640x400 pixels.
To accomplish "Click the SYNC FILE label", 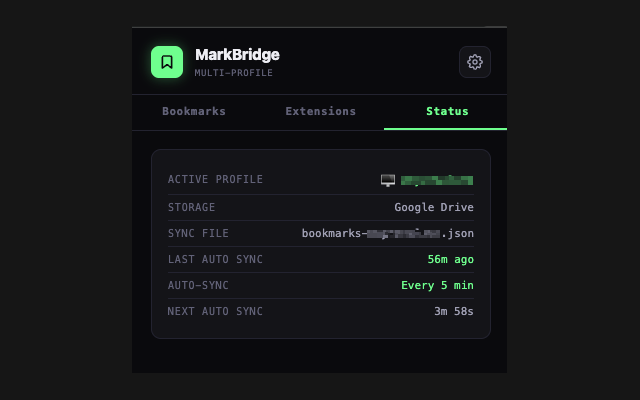I will coord(198,233).
